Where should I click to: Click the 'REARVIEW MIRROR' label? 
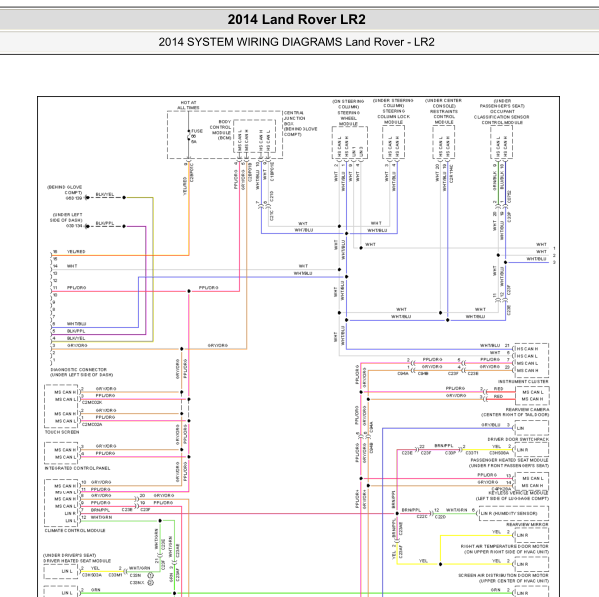point(528,525)
